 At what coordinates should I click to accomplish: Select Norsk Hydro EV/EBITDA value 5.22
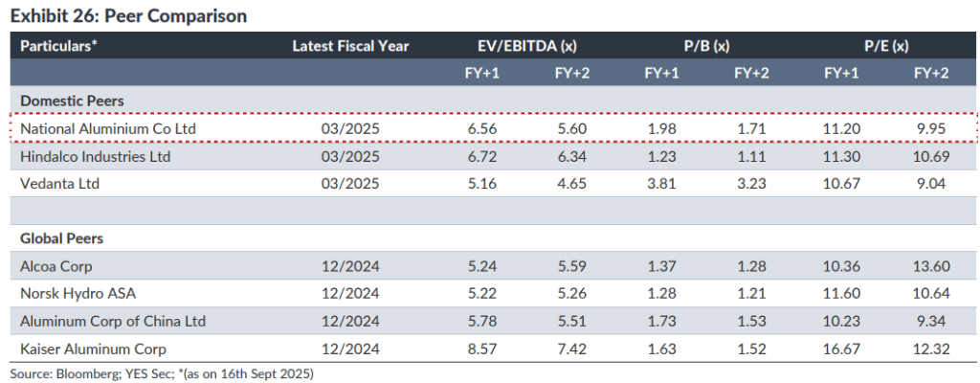[x=482, y=294]
